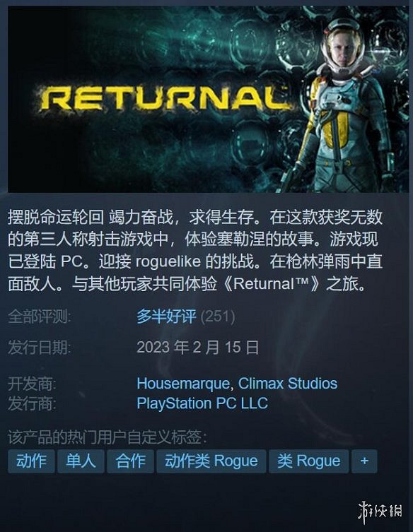413x532 pixels.
Task: Open the Climax Studios developer link
Action: click(288, 384)
